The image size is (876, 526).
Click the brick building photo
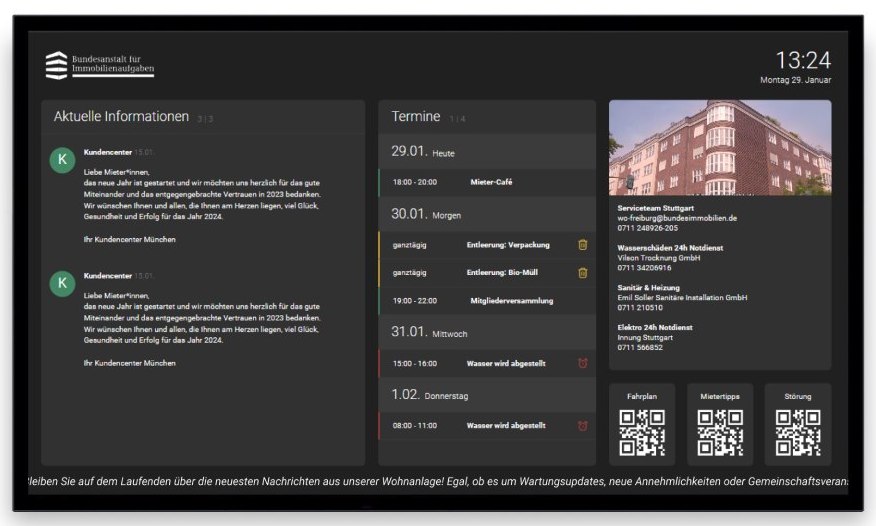click(x=720, y=148)
